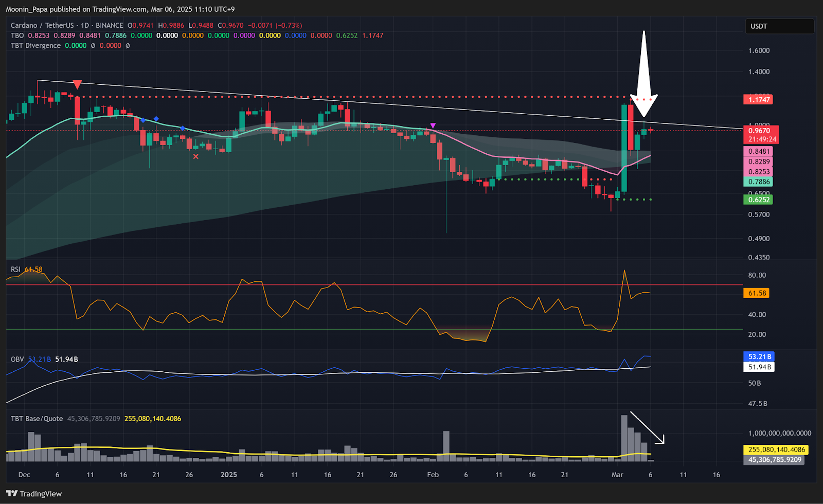823x504 pixels.
Task: Click the white arrow over volume bars
Action: pos(647,427)
